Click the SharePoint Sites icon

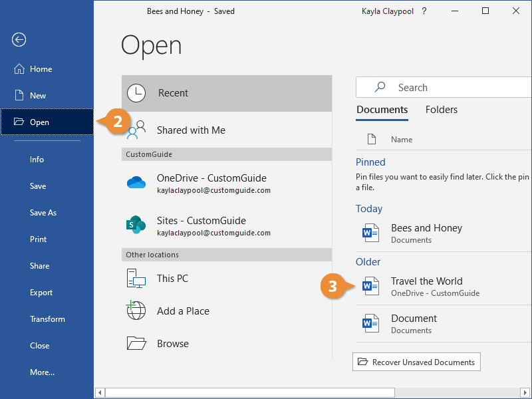click(x=136, y=225)
